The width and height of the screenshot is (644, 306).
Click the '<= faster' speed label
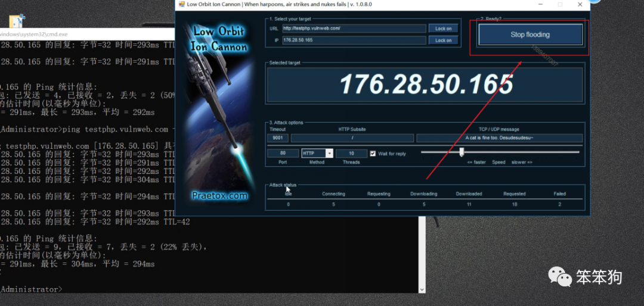coord(476,162)
